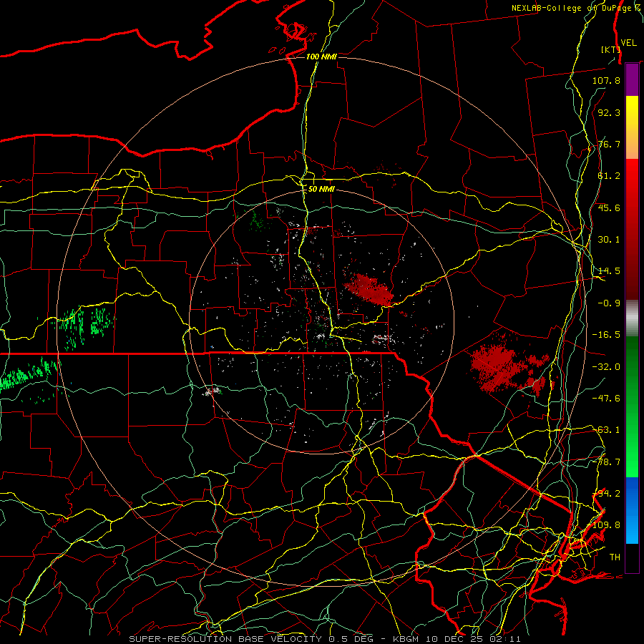Select the -109.8 legend value
644x644 pixels.
[606, 525]
